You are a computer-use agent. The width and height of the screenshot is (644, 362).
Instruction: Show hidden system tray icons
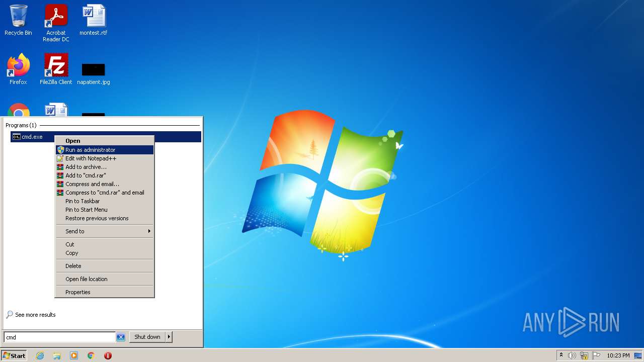pyautogui.click(x=561, y=355)
